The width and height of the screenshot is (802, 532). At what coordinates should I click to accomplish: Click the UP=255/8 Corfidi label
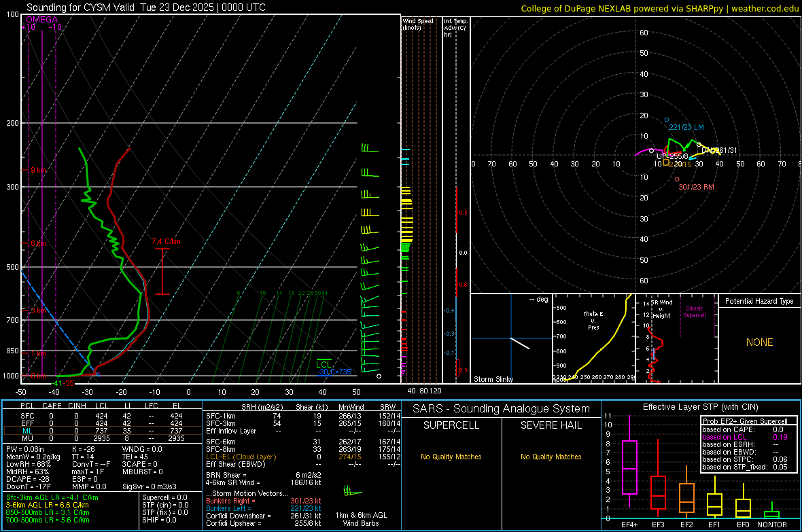point(672,156)
